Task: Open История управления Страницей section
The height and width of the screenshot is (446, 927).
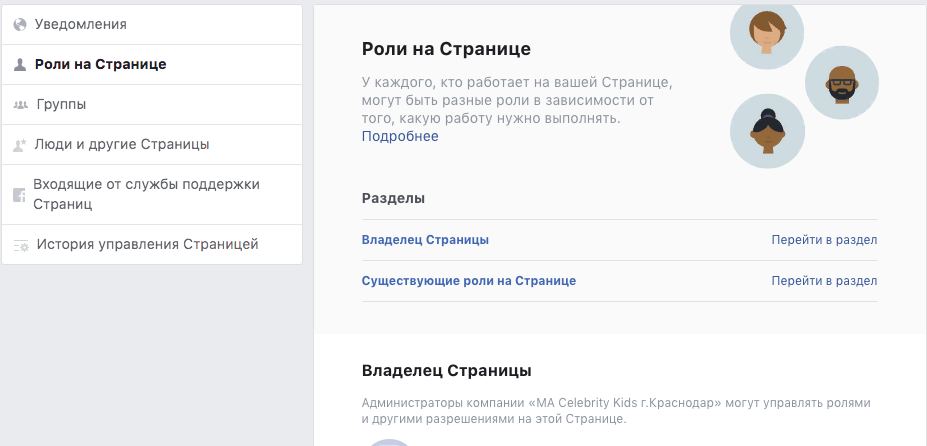Action: (x=147, y=244)
